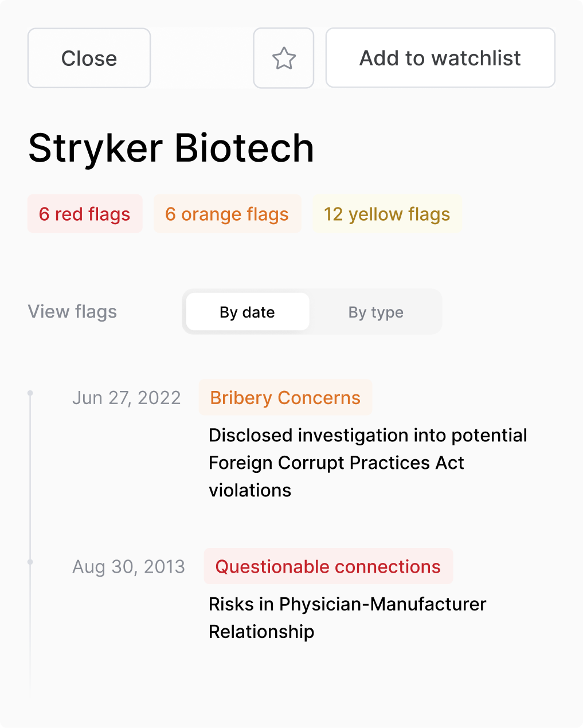Click the 6 orange flags badge
The image size is (583, 728).
tap(227, 214)
